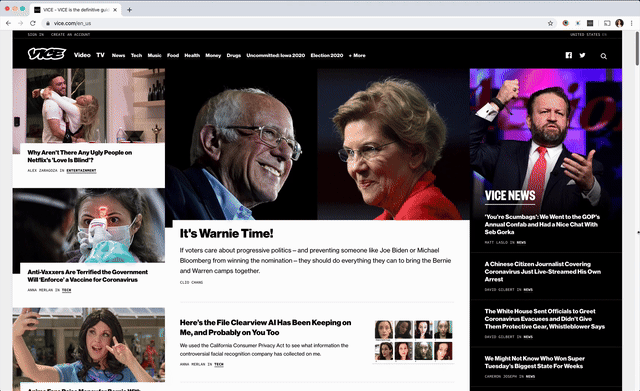
Task: Open Election 2020 section
Action: (327, 56)
